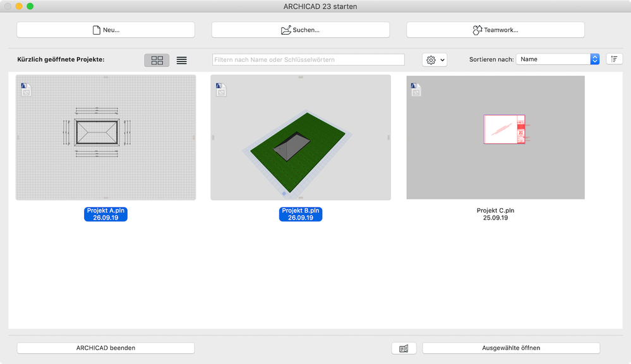Toggle selection of Projekt C.pln
The image size is (631, 364).
[x=495, y=137]
